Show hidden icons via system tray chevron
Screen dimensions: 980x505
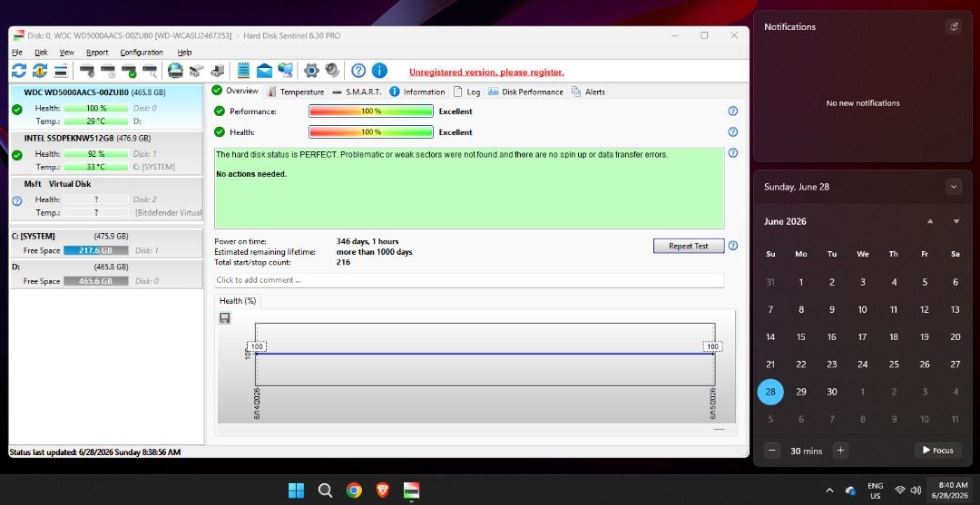pos(829,490)
